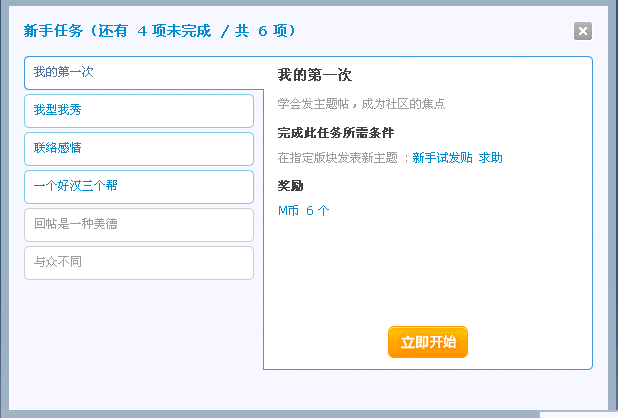Click the 在指定版块发表新主题 condition text
The height and width of the screenshot is (418, 618).
click(x=338, y=158)
